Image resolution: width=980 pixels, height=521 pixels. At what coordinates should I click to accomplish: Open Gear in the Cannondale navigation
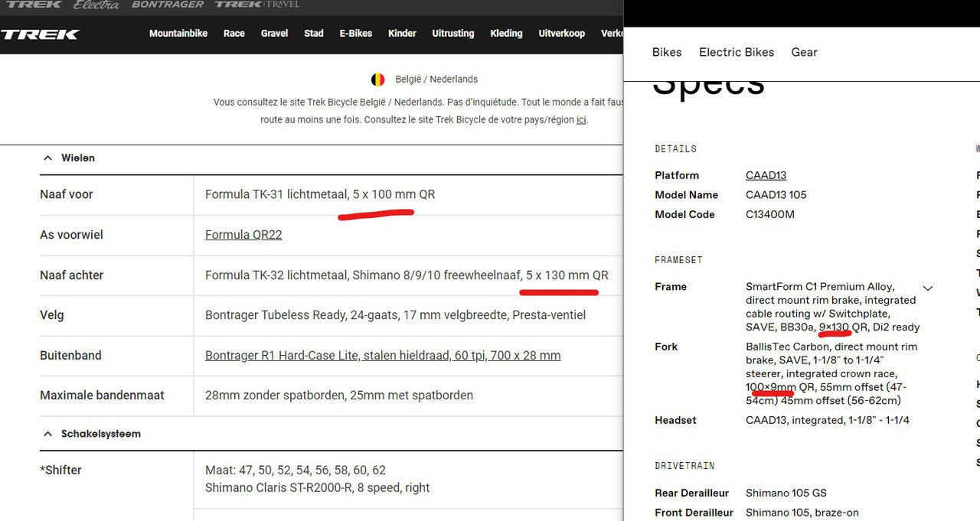coord(805,52)
